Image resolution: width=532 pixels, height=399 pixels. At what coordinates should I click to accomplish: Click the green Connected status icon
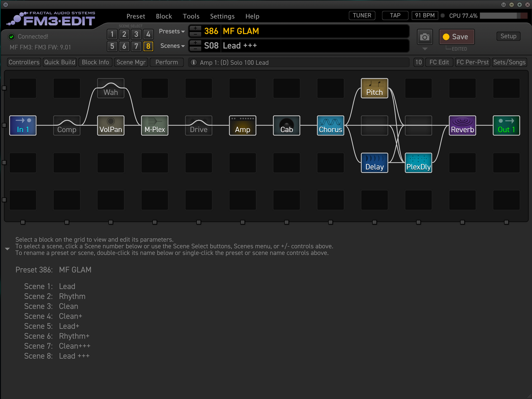point(11,36)
